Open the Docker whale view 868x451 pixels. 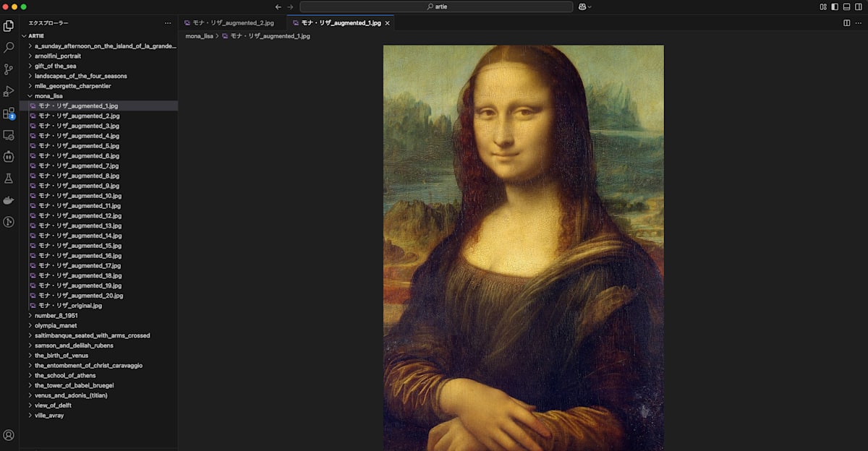(x=9, y=200)
